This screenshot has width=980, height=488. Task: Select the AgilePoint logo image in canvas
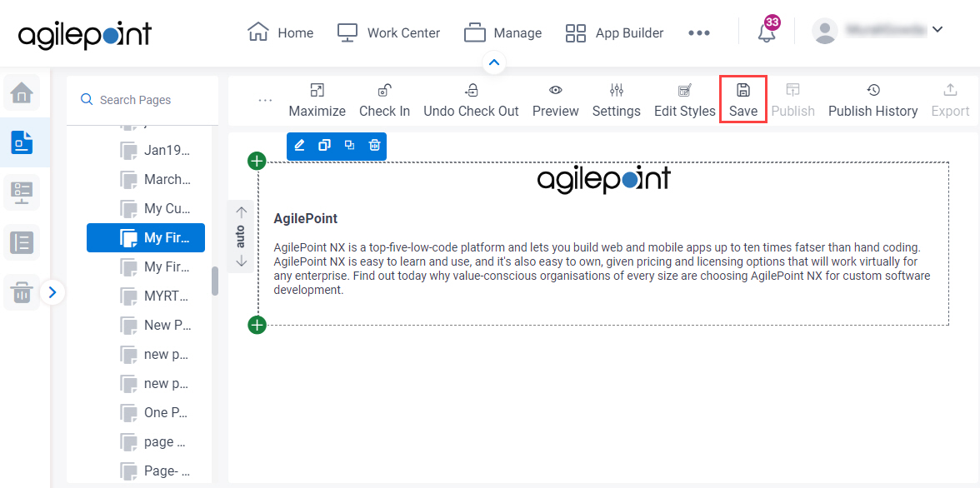click(603, 180)
